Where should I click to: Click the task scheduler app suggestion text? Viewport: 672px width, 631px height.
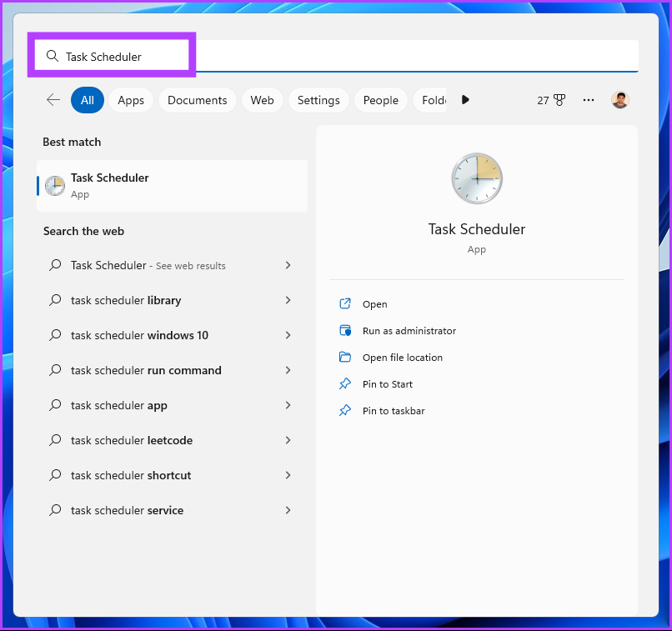(119, 405)
